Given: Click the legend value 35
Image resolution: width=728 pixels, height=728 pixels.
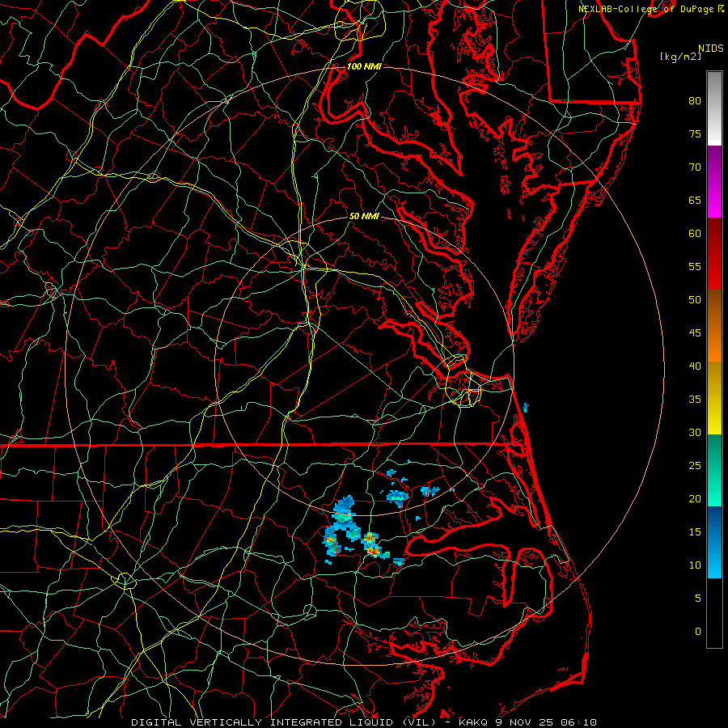Looking at the screenshot, I should pyautogui.click(x=695, y=400).
